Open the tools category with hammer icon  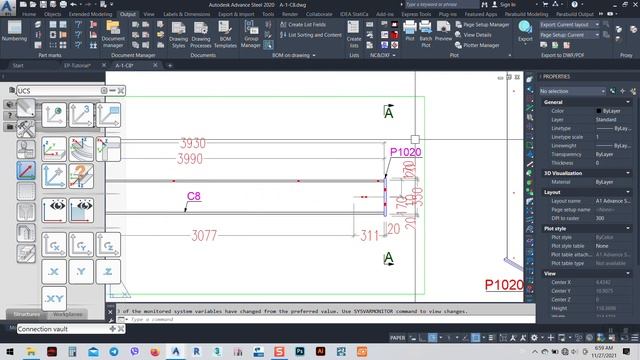(x=26, y=129)
